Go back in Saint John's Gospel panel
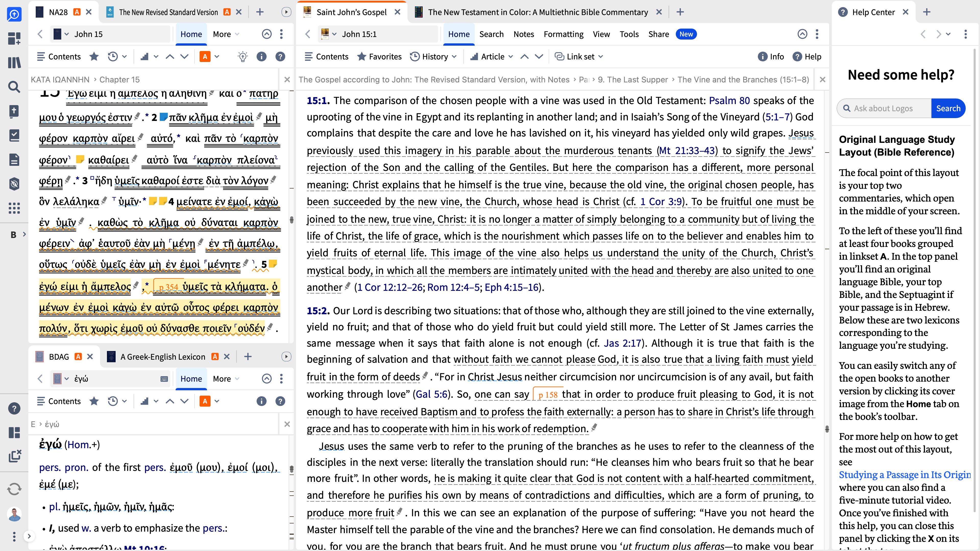Screen dimensions: 980x551 click(308, 34)
